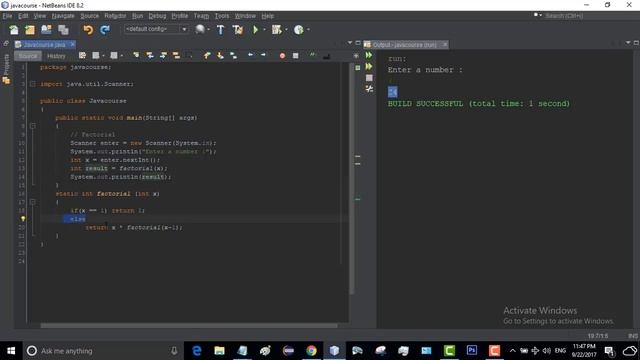Click the editor horizontal scrollbar
This screenshot has width=640, height=360.
click(x=189, y=325)
